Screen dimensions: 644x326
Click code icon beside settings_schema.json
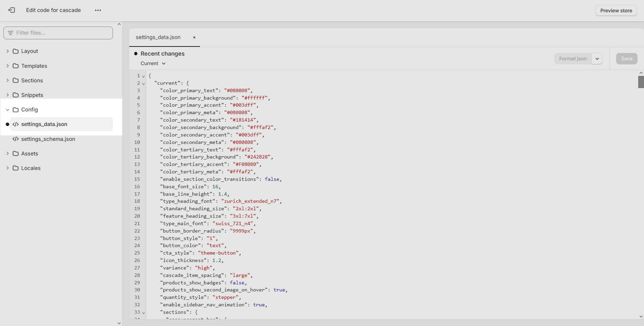coord(16,139)
